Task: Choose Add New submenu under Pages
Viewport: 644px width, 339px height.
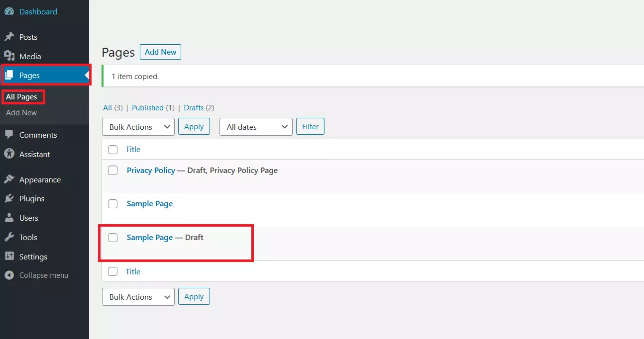Action: pyautogui.click(x=21, y=113)
